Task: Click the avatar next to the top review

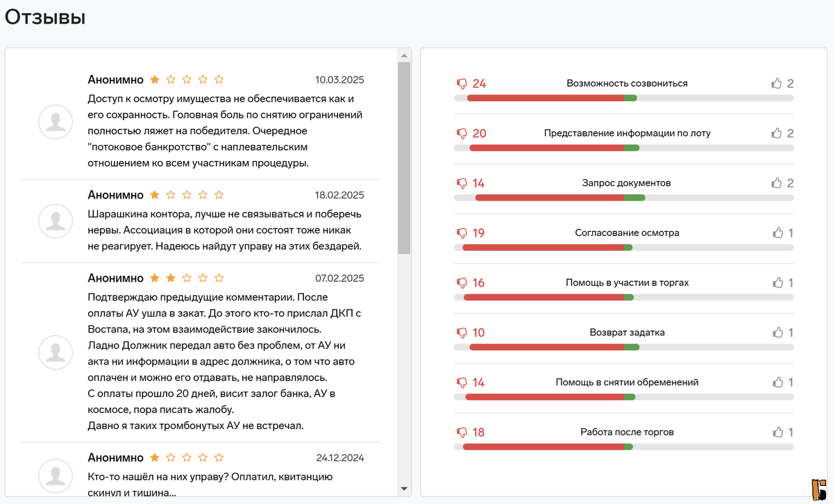Action: click(x=56, y=121)
